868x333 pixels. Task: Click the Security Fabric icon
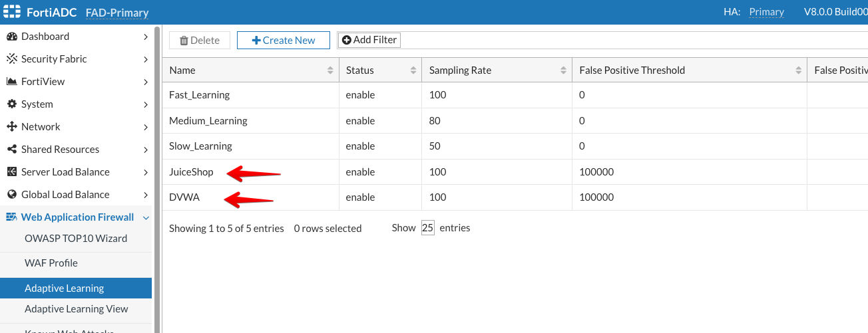click(11, 59)
